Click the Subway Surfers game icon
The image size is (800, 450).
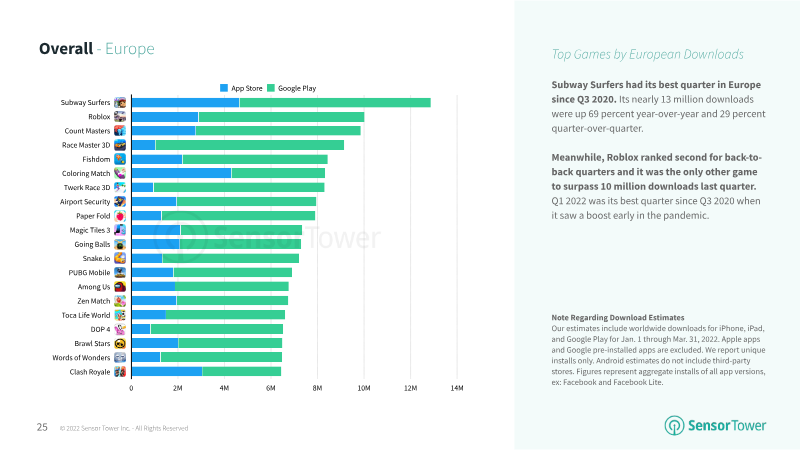tap(120, 103)
